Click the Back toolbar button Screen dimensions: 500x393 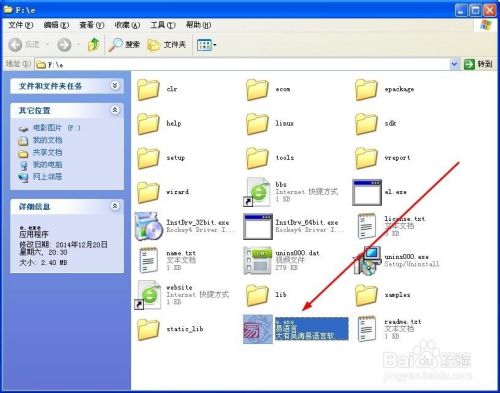(24, 45)
